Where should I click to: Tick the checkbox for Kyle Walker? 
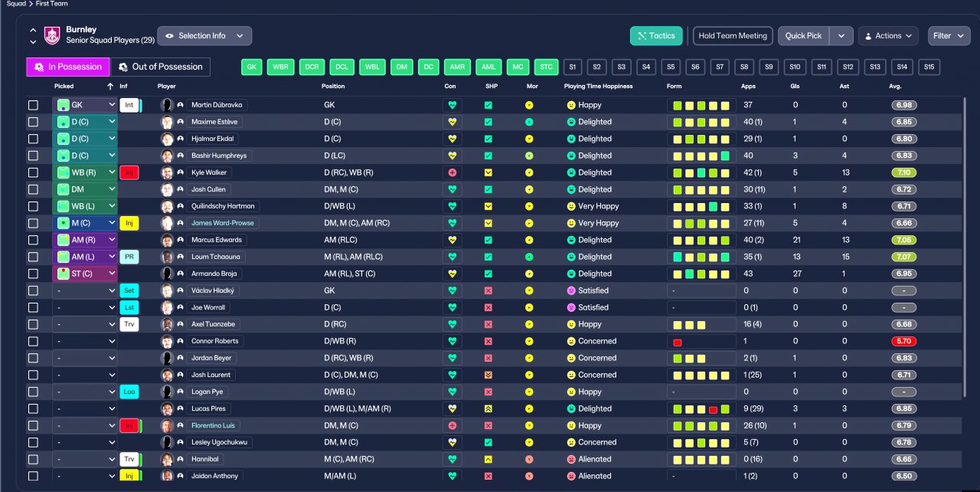33,172
